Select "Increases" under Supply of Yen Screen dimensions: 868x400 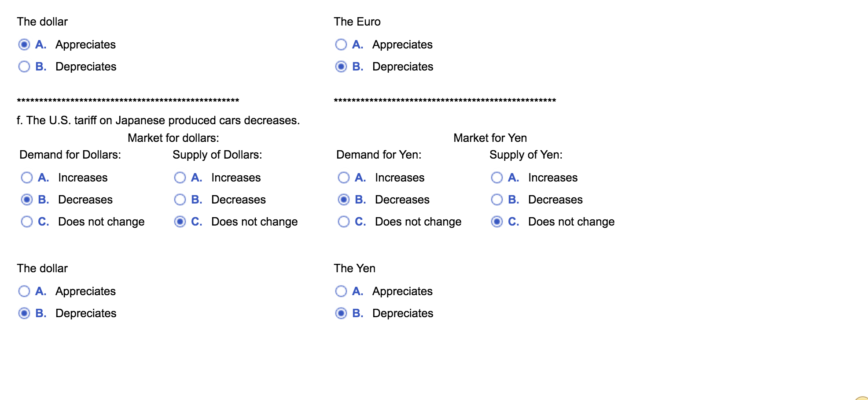click(x=497, y=178)
